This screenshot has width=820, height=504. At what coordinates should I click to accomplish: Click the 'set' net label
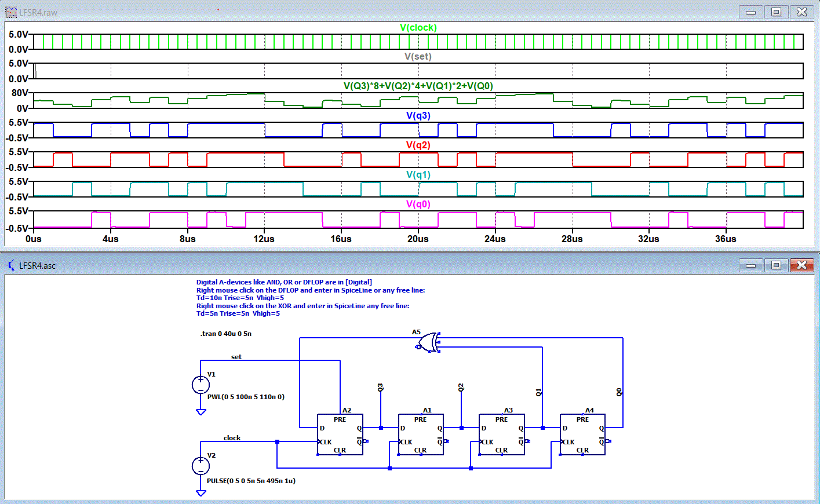236,357
